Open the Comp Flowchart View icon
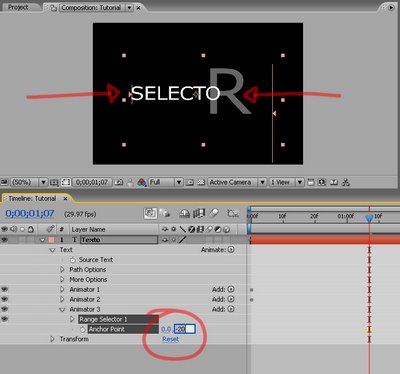Viewport: 400px width, 374px height. [x=346, y=182]
